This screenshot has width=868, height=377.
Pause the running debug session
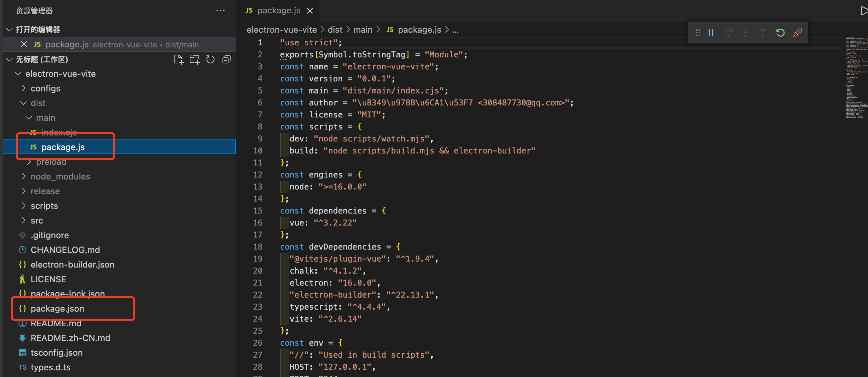711,32
